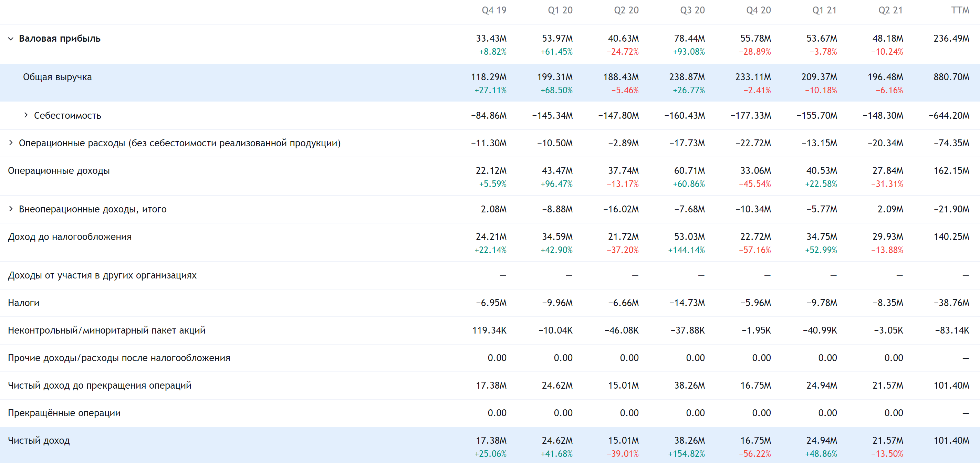
Task: Expand Внеоперационные доходы, итого chevron
Action: 11,209
